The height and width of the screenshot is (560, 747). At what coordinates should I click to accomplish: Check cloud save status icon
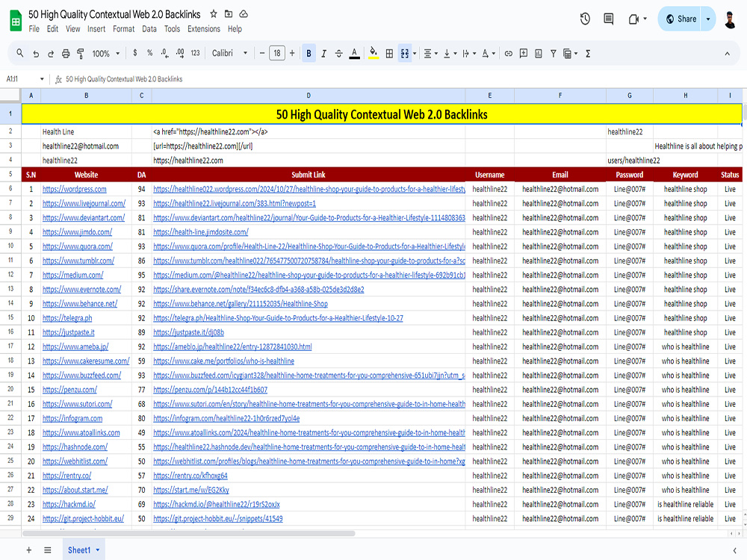244,13
